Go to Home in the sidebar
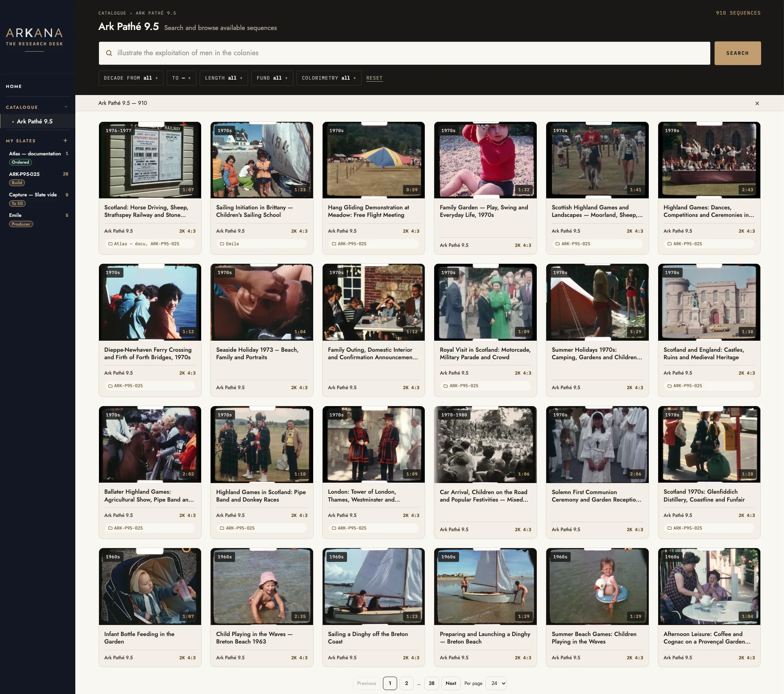 point(14,86)
